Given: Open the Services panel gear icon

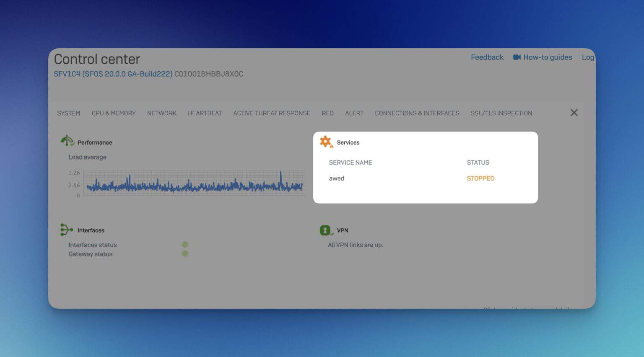Looking at the screenshot, I should [325, 142].
